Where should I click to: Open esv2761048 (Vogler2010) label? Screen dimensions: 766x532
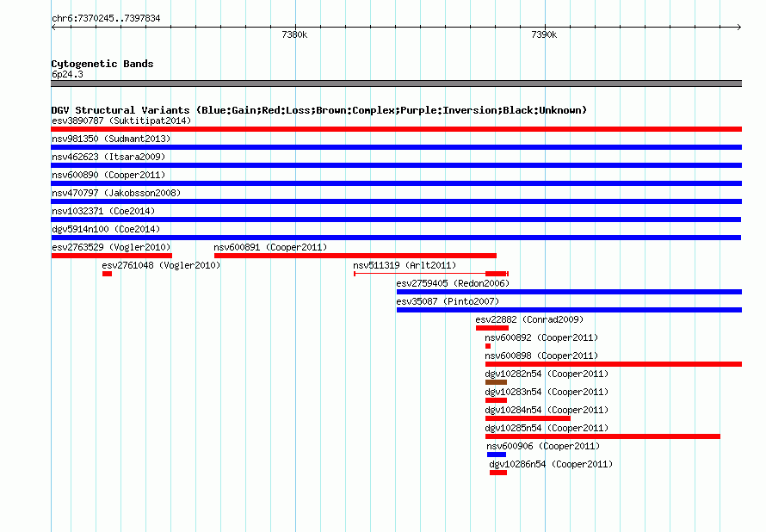click(161, 265)
